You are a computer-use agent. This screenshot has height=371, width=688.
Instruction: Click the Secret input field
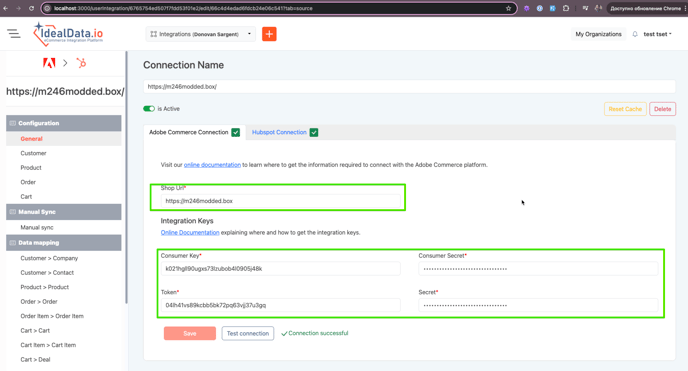point(538,305)
